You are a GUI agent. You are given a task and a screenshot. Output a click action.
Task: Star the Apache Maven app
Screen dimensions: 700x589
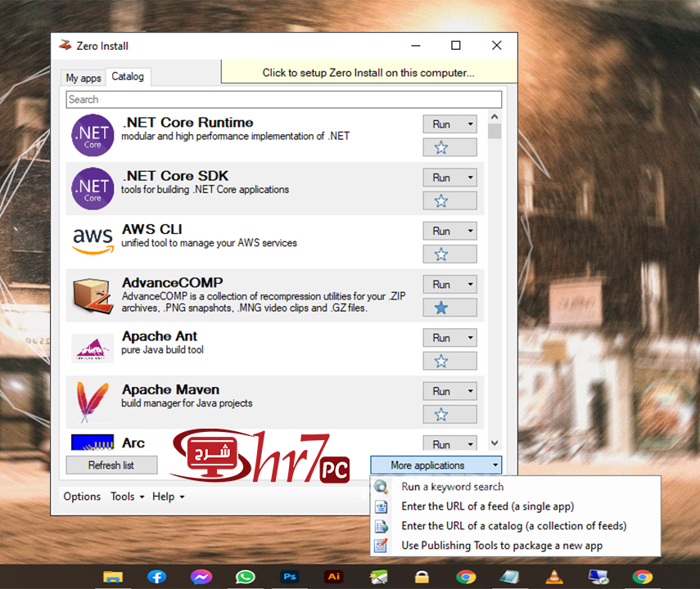[450, 415]
